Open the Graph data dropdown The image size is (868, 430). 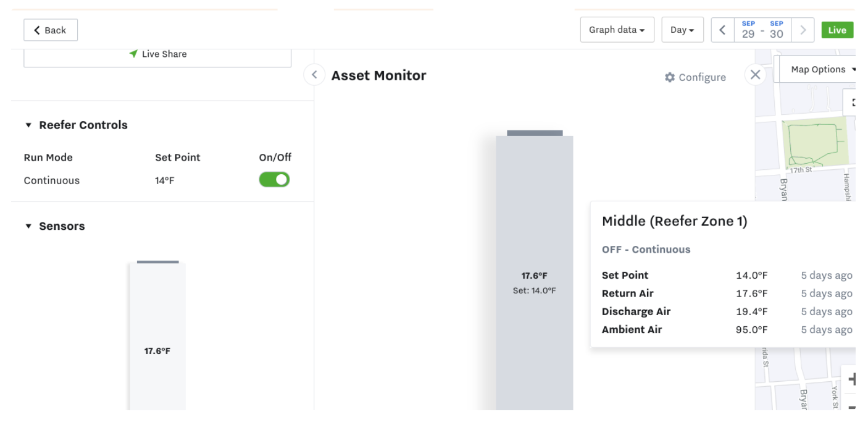617,30
